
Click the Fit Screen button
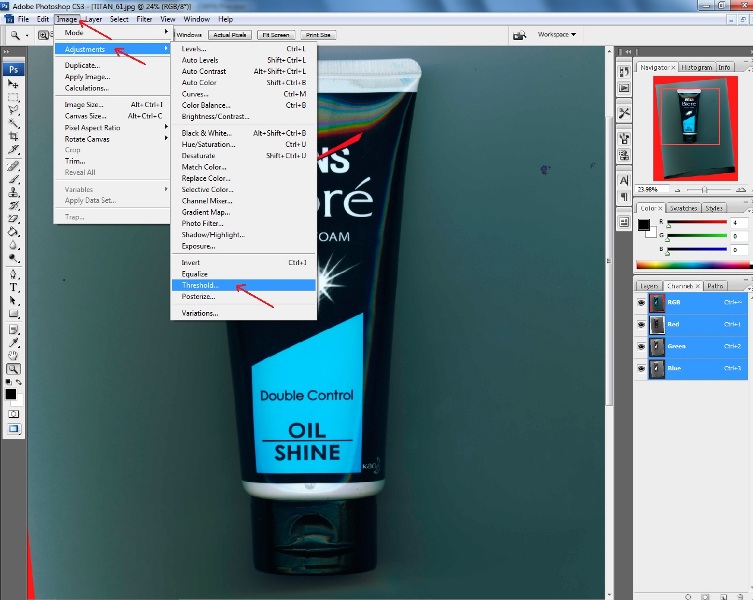click(x=274, y=34)
